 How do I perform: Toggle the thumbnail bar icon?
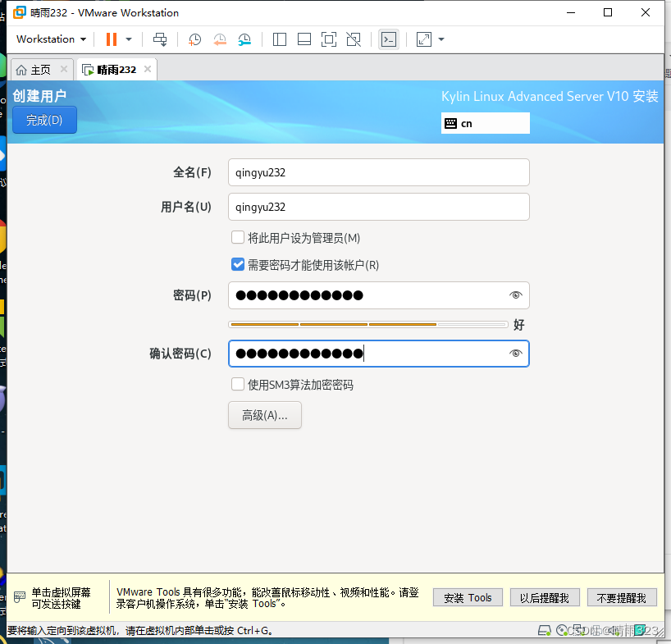tap(304, 39)
